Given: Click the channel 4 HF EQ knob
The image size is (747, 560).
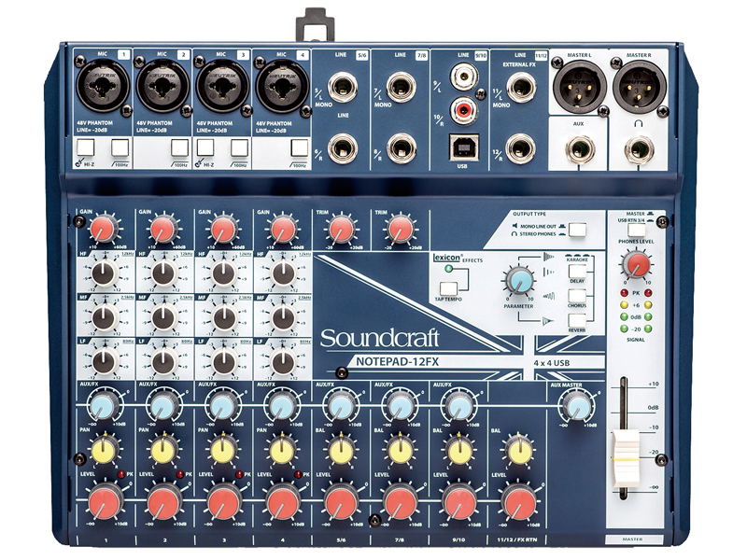Looking at the screenshot, I should [x=283, y=273].
